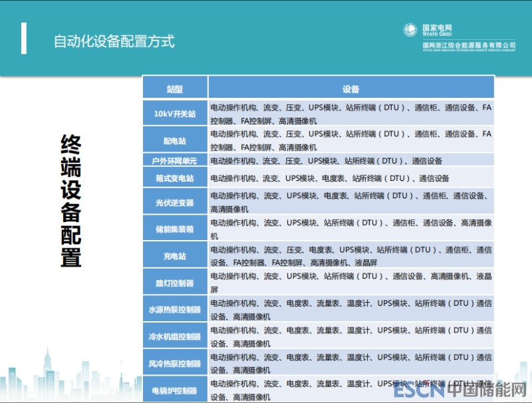Click the 设备 column header
Viewport: 532px width, 403px height.
click(x=351, y=88)
